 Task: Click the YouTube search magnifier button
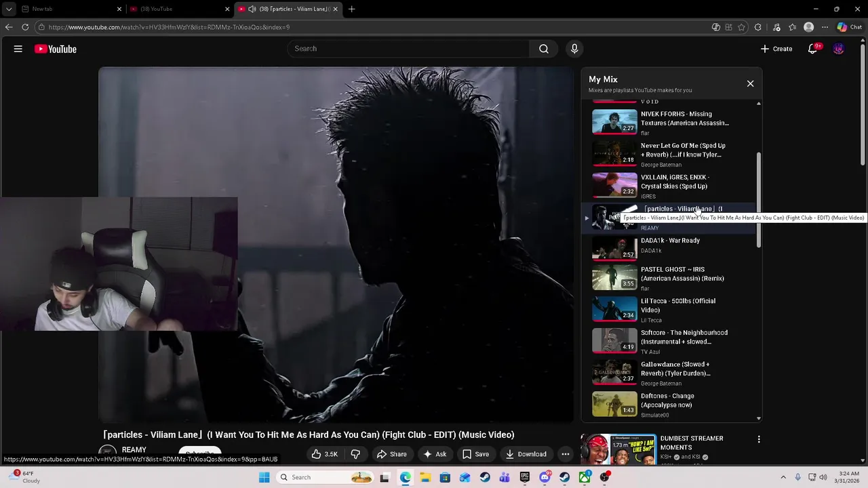point(544,49)
